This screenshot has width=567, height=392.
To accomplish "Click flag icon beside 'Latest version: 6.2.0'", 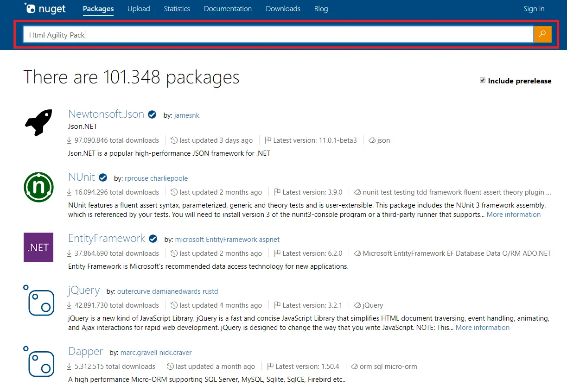I will tap(277, 253).
